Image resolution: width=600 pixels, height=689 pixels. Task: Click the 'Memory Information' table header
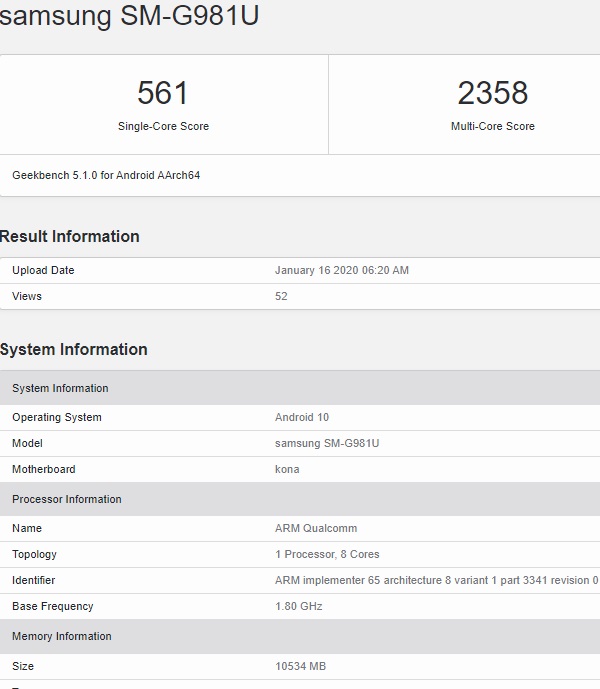(300, 636)
